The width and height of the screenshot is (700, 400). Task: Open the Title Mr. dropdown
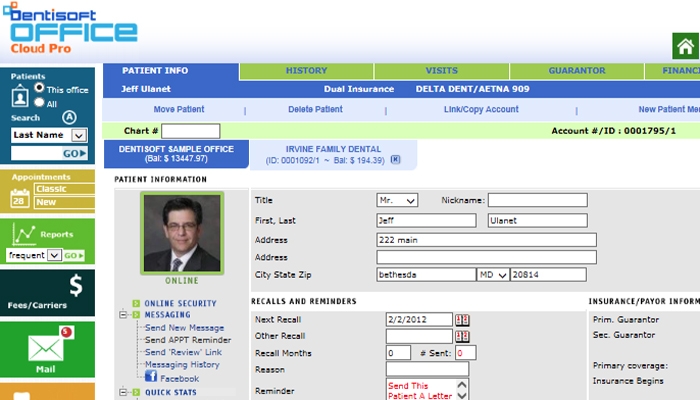pos(397,200)
